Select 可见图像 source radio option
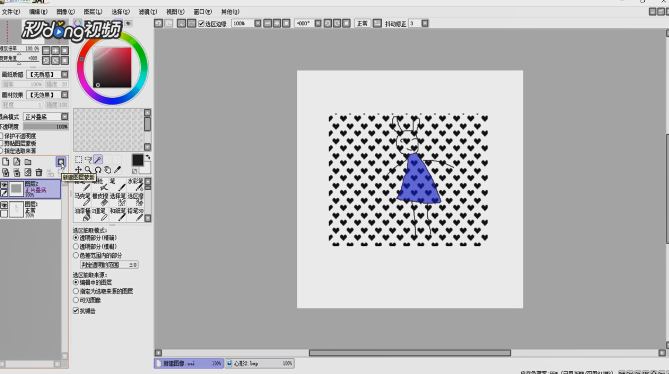 coord(76,300)
